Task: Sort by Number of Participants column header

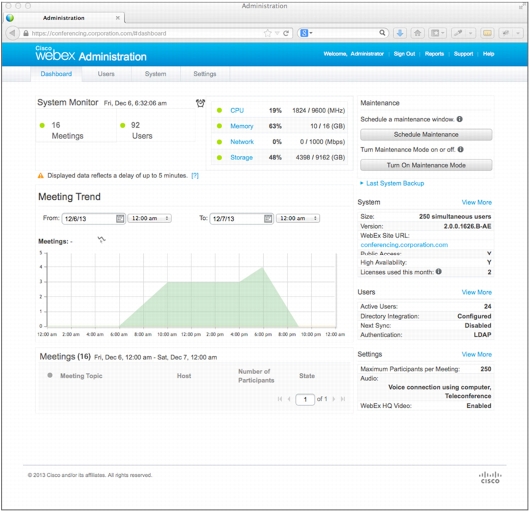Action: (256, 375)
